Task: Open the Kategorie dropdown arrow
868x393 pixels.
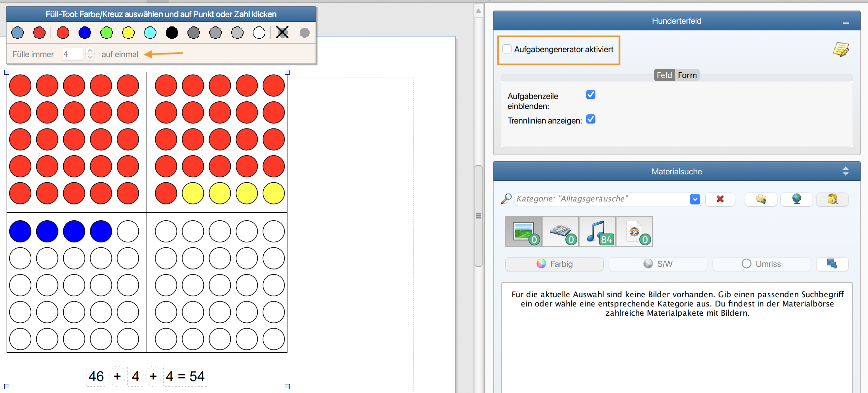Action: (694, 199)
